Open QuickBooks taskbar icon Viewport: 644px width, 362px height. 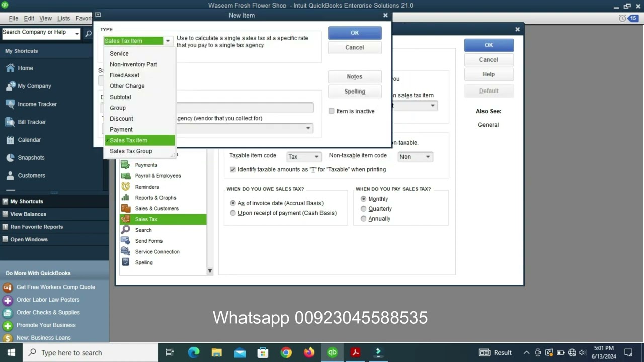point(332,352)
